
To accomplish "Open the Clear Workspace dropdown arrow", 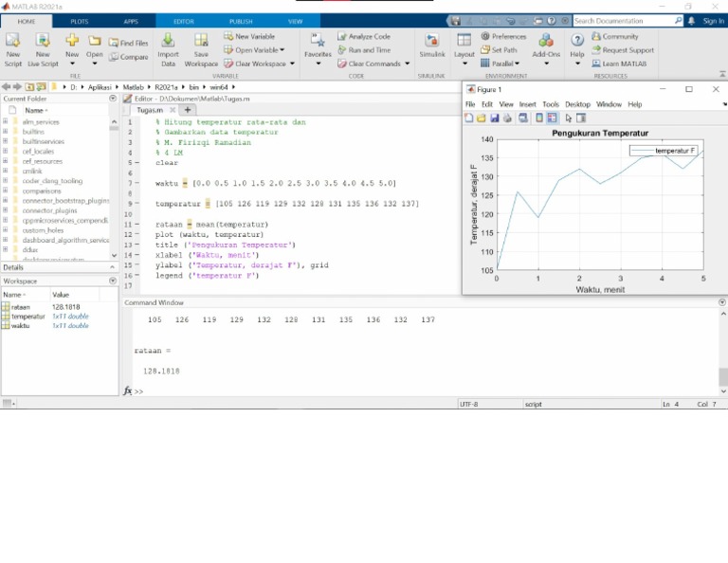I will click(294, 64).
